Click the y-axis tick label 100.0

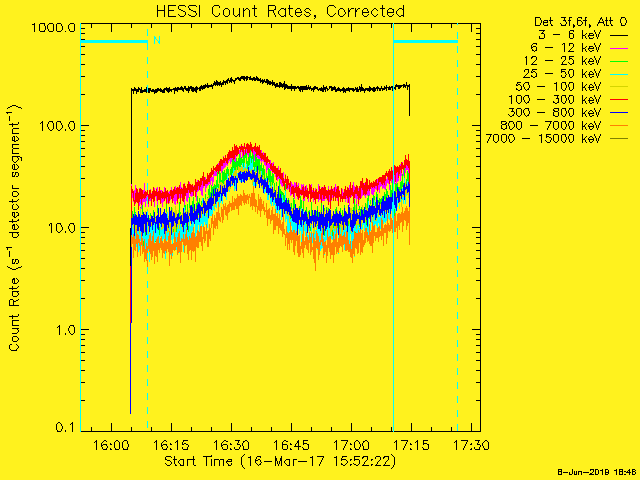coord(57,126)
